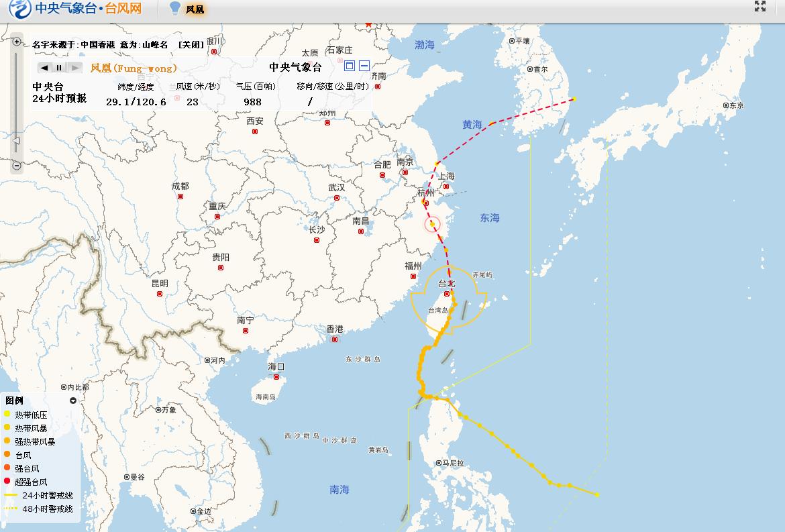Click the lightbulb icon beside 凤凰
This screenshot has height=532, width=785.
175,8
